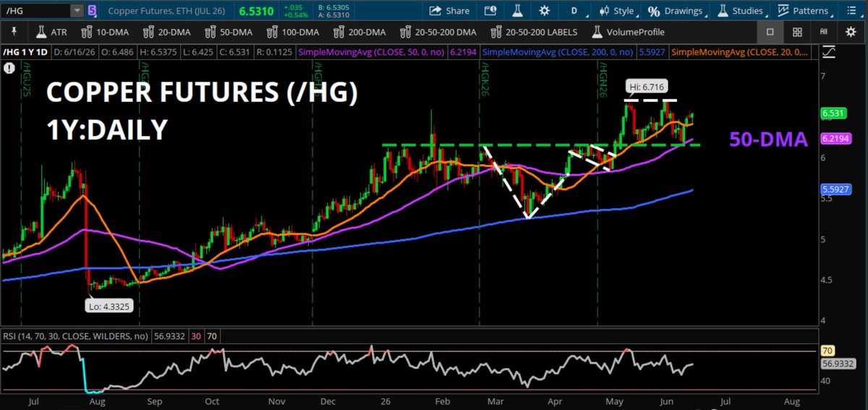Click the exclamation info icon on chart
Screen dimensions: 868x410
[9, 68]
